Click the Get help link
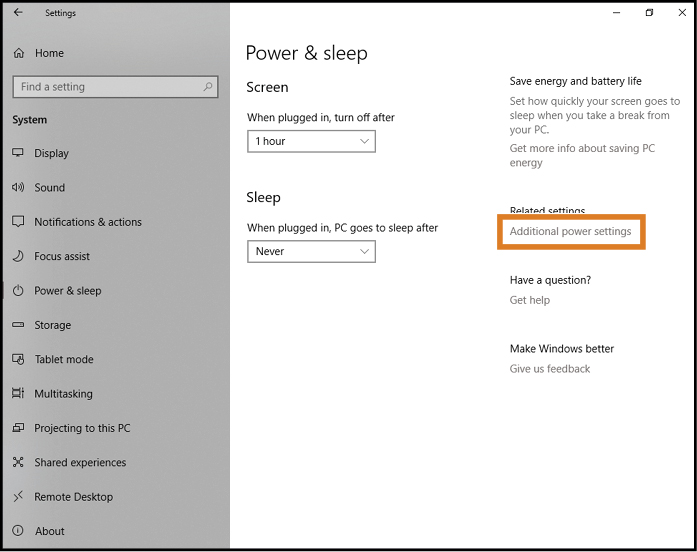The height and width of the screenshot is (552, 697). [x=530, y=300]
